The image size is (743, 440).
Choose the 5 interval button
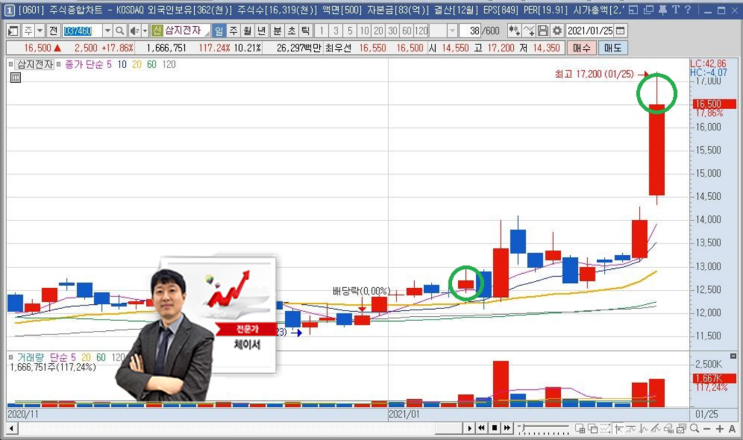click(x=350, y=31)
